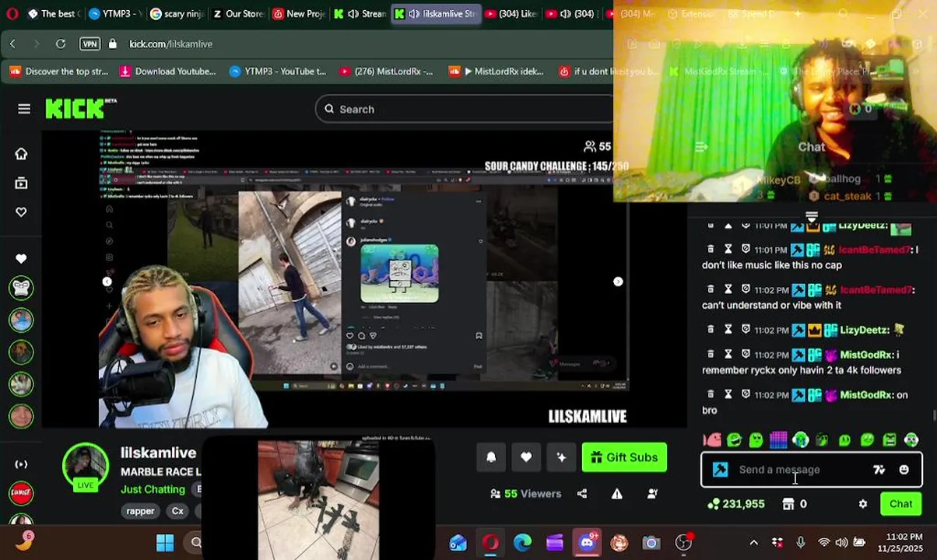Open the '(276) MistLordRx' SoundCloud bookmark
The image size is (937, 560).
click(386, 72)
